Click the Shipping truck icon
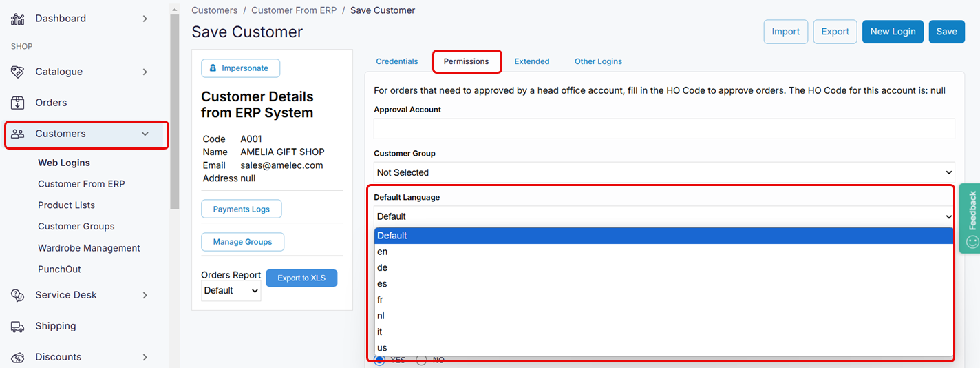 click(18, 326)
